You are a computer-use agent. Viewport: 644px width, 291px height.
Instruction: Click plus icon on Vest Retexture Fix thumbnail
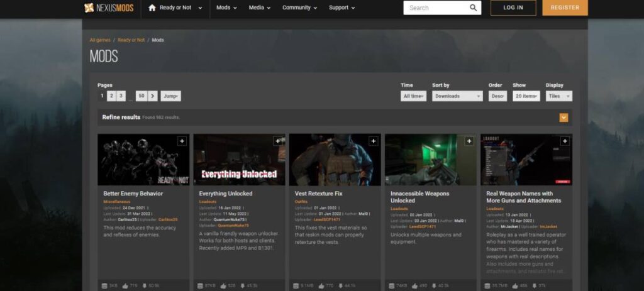(373, 141)
